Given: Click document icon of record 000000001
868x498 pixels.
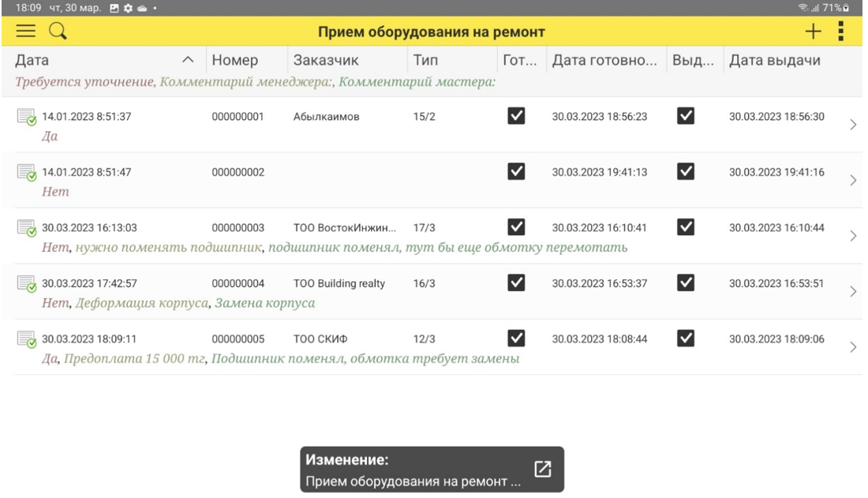Looking at the screenshot, I should [26, 118].
